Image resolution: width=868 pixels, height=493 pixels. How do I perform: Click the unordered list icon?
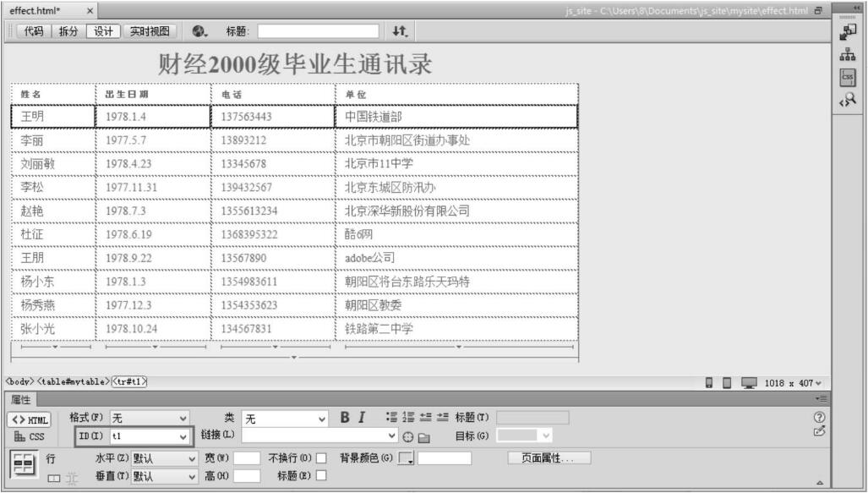(x=391, y=418)
